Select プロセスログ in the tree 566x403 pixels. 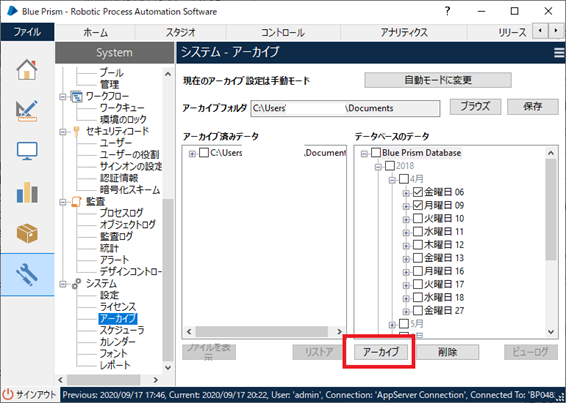(x=121, y=213)
